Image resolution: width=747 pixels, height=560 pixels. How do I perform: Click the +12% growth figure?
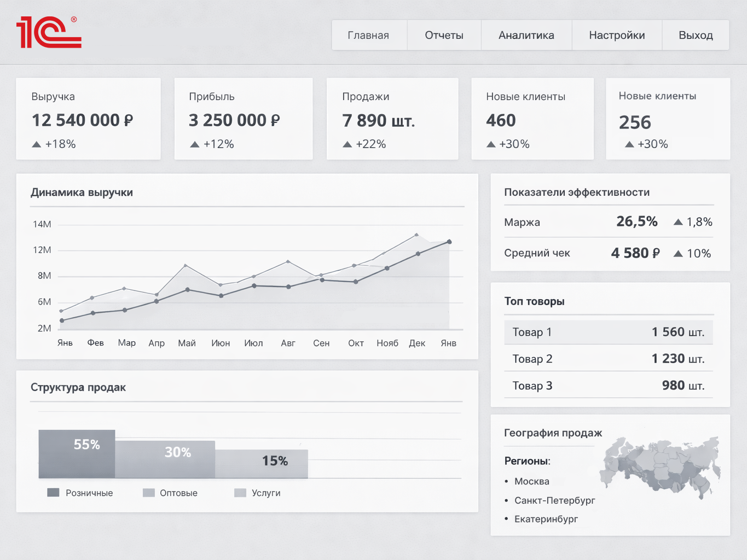click(x=218, y=144)
